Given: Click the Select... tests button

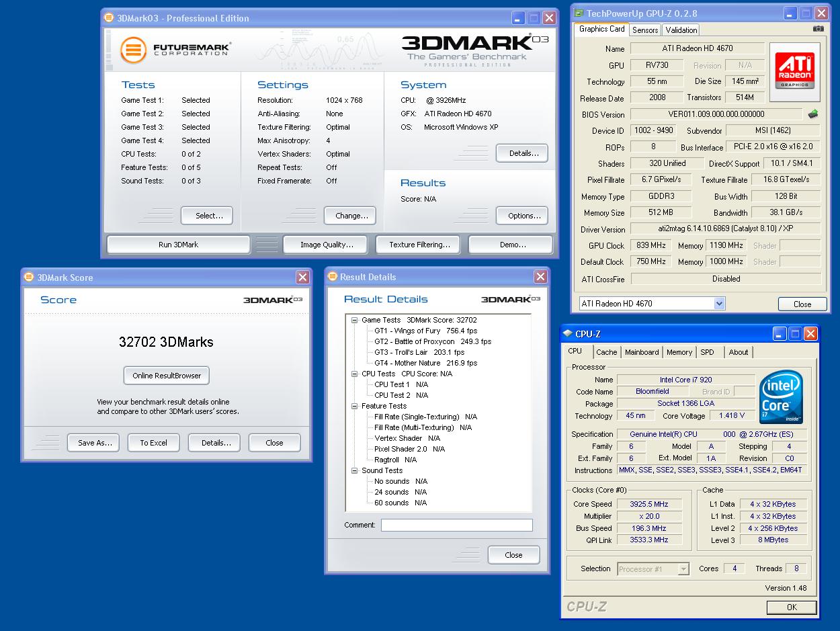Looking at the screenshot, I should tap(206, 216).
